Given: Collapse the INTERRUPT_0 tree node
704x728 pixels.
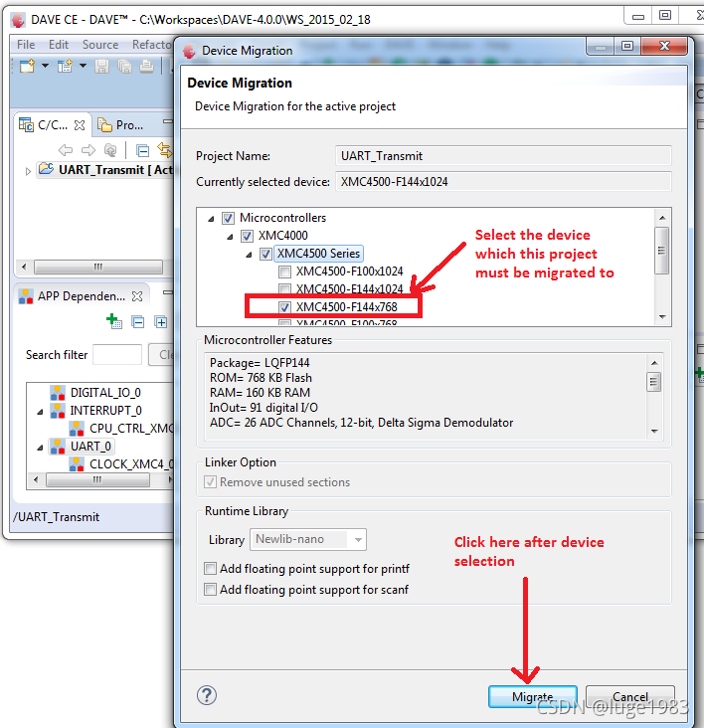Looking at the screenshot, I should [x=41, y=412].
